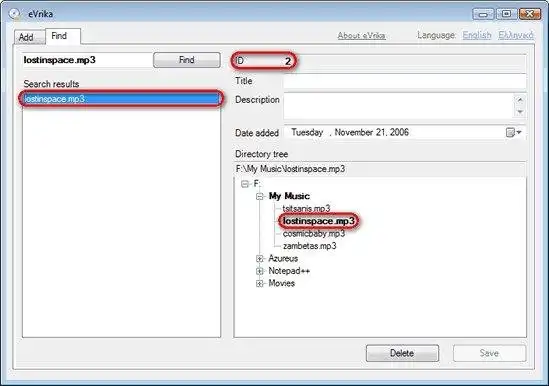The image size is (549, 386).
Task: Open the Date added calendar dropdown
Action: pyautogui.click(x=514, y=132)
